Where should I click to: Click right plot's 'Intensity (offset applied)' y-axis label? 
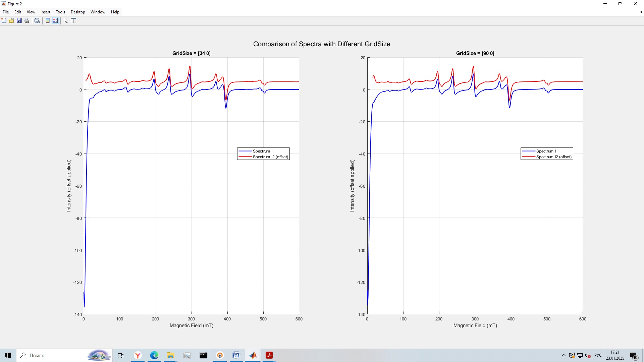(x=352, y=186)
